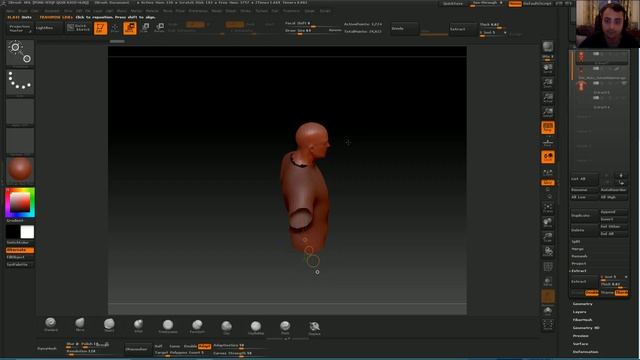The width and height of the screenshot is (640, 360).
Task: Select the Standard brush
Action: click(x=51, y=324)
